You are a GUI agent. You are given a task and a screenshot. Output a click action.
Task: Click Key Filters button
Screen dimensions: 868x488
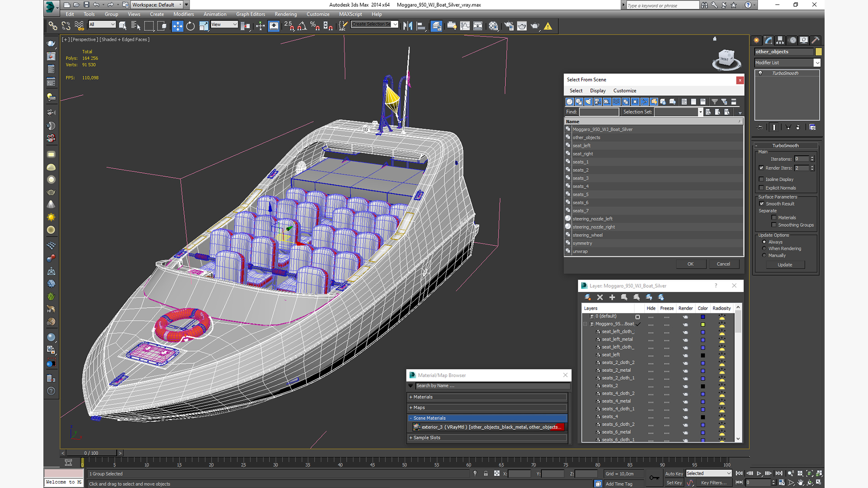click(x=713, y=483)
